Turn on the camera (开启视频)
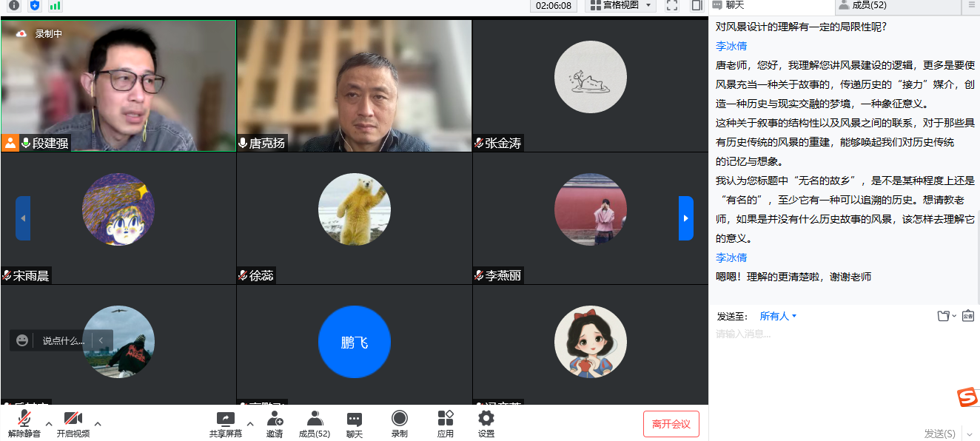 [73, 423]
